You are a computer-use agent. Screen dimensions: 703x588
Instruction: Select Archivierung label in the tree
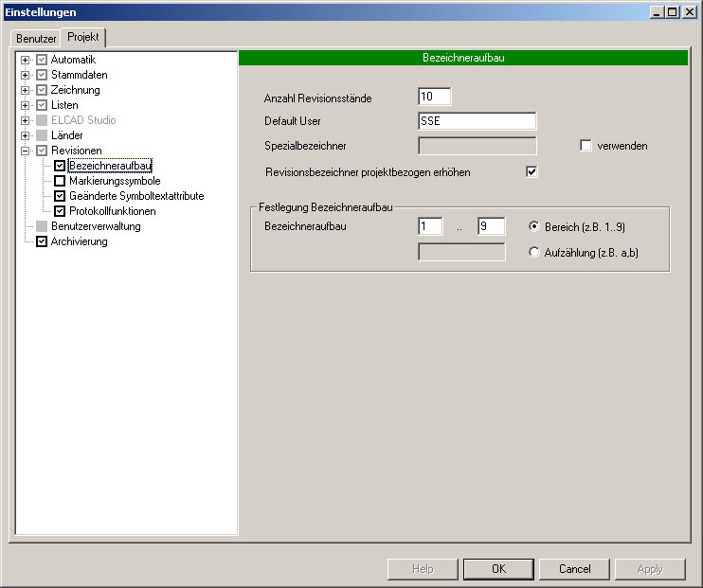coord(79,241)
